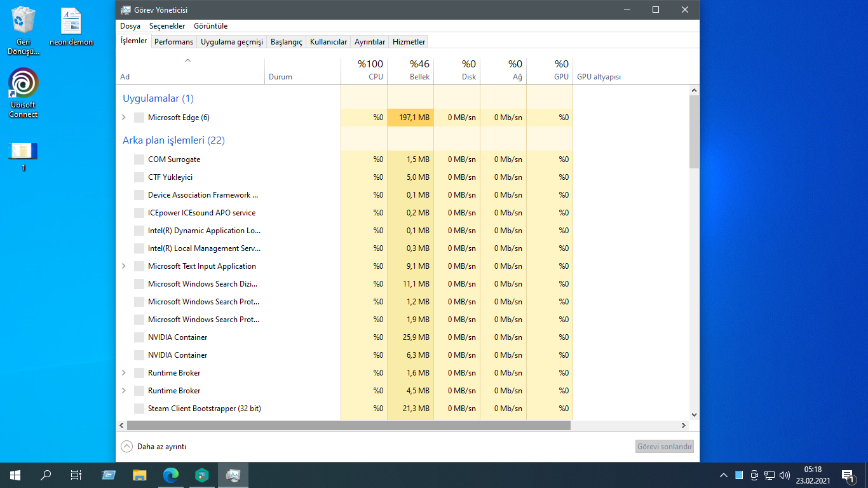Collapse view with Daha az ayrıntı
This screenshot has width=868, height=488.
[154, 447]
